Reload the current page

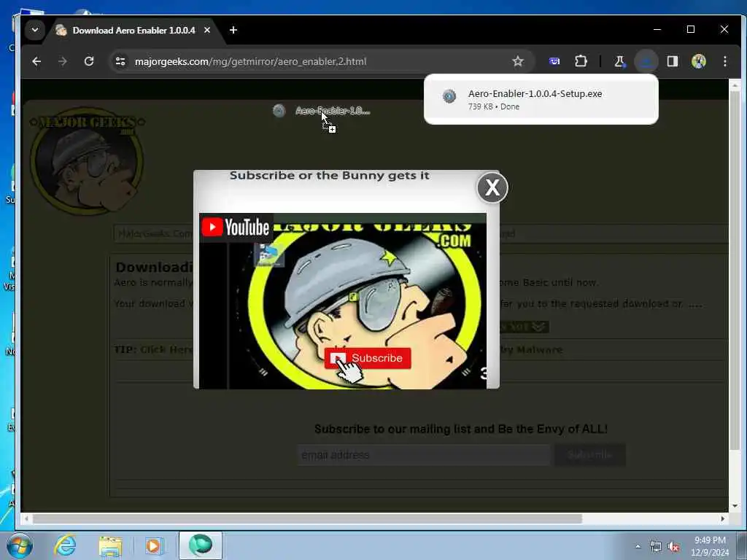[88, 61]
